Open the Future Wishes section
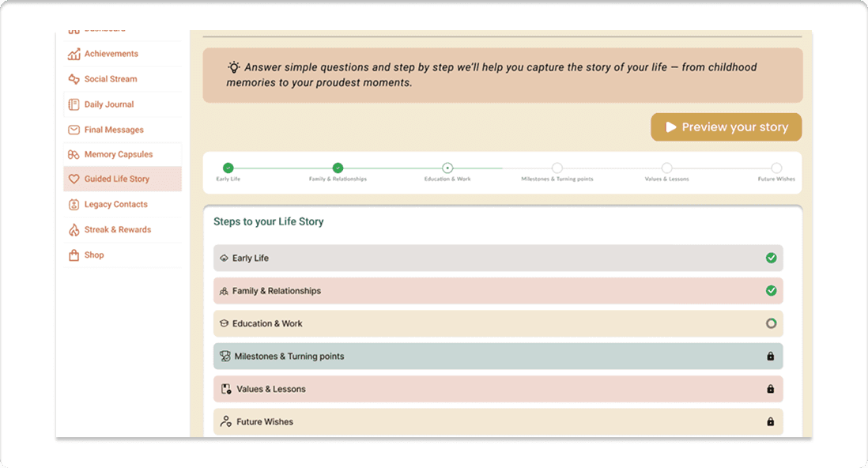The height and width of the screenshot is (468, 868). [x=497, y=421]
